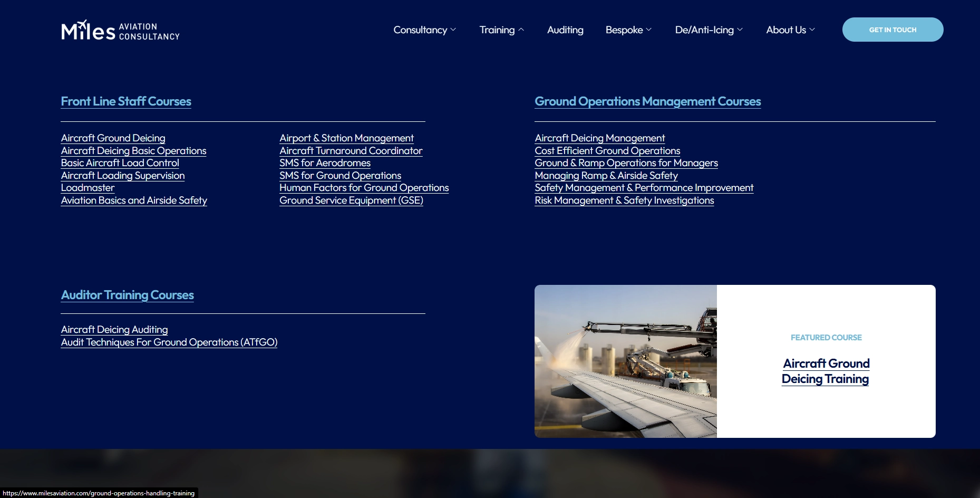Open featured Aircraft Ground Deicing Training link
Viewport: 980px width, 498px height.
tap(826, 371)
